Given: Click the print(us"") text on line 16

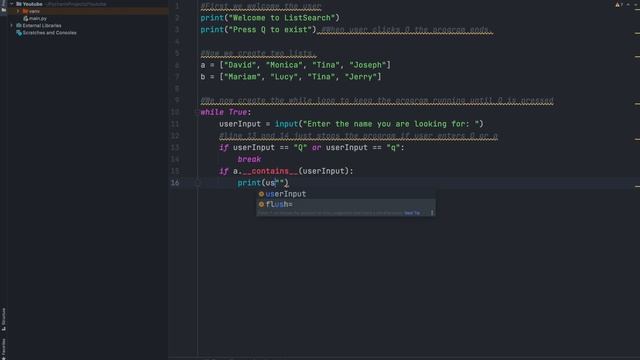Looking at the screenshot, I should tap(263, 183).
